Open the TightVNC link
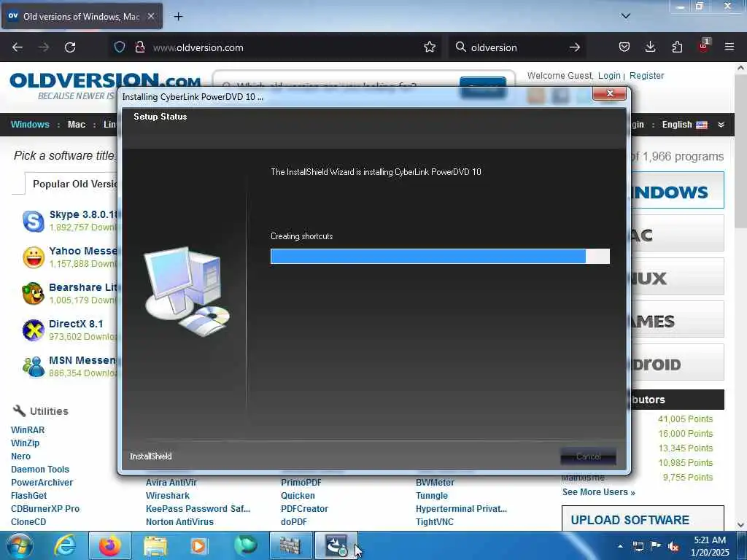 pos(435,522)
